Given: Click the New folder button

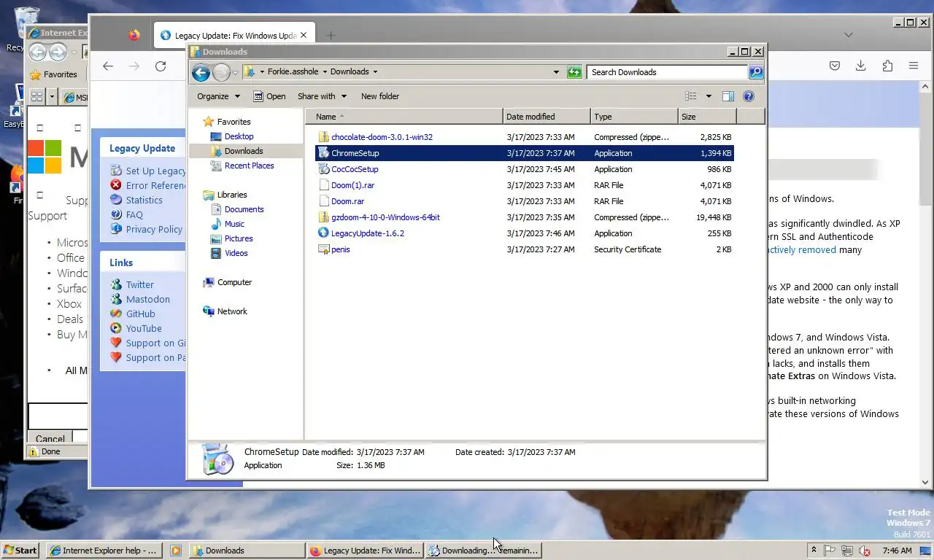Looking at the screenshot, I should 380,96.
